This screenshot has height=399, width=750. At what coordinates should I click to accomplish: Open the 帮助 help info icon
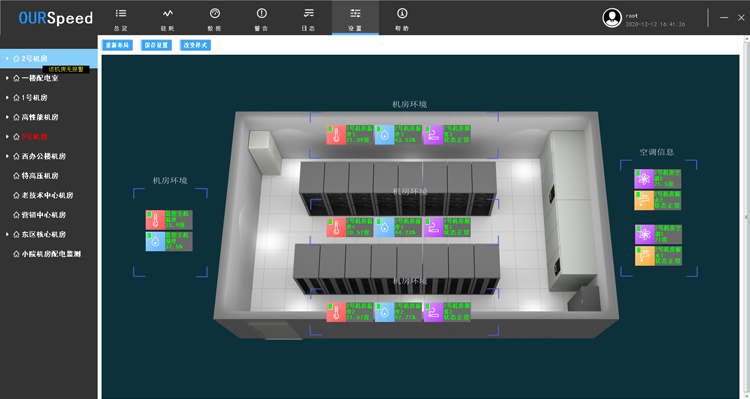tap(402, 13)
